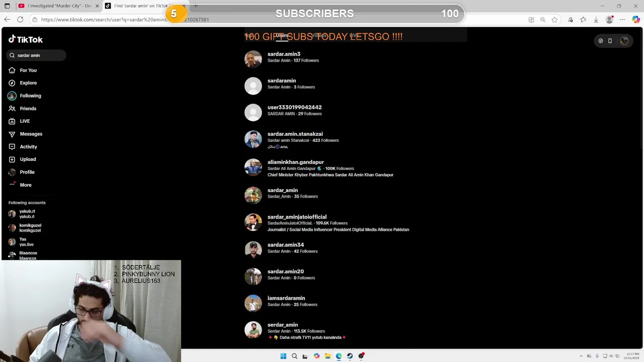644x362 pixels.
Task: Click the TikTok coins icon top right
Action: (x=601, y=41)
